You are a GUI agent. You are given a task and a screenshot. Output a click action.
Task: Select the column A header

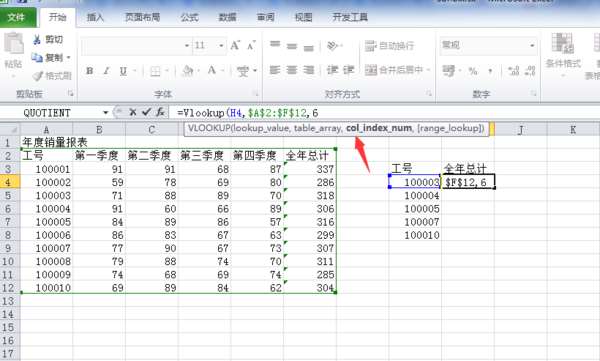click(x=46, y=130)
